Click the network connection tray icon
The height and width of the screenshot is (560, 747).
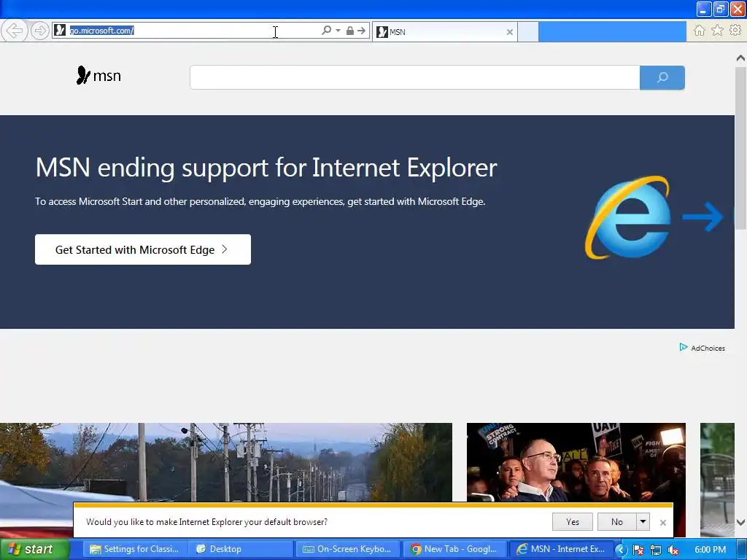[656, 550]
